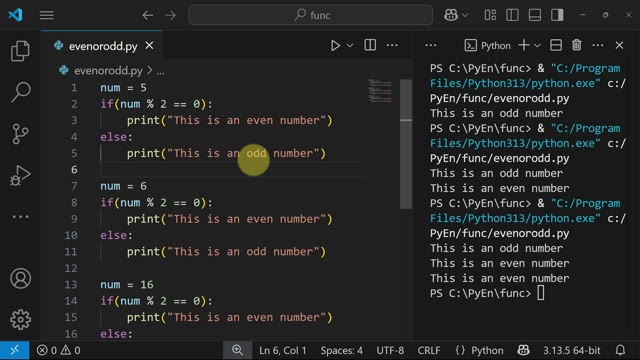Click the breadcrumb ellipsis after evenorodd.py

click(x=160, y=71)
